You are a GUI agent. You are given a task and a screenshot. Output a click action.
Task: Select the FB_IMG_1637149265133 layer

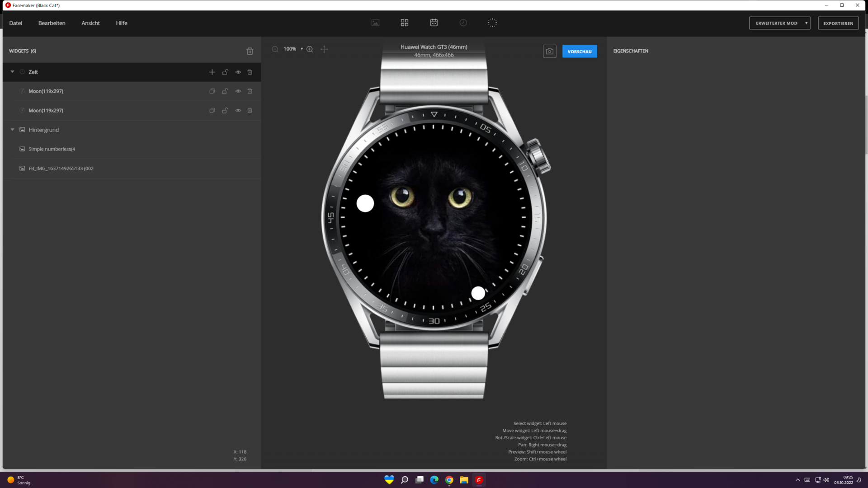[61, 169]
